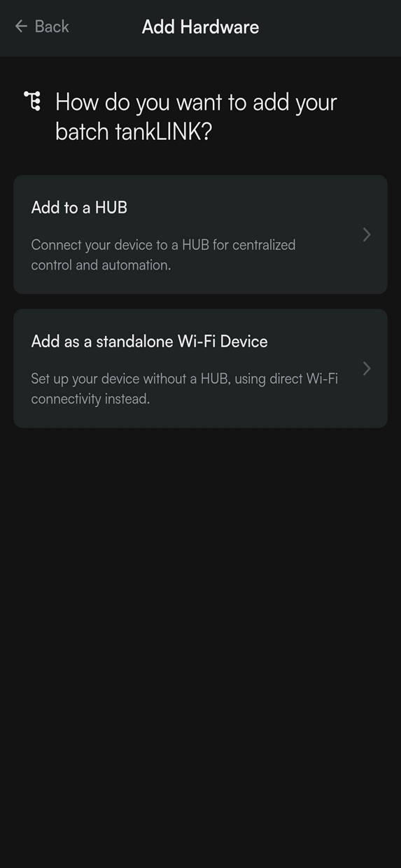
Task: Go back using the Back label
Action: pos(52,27)
